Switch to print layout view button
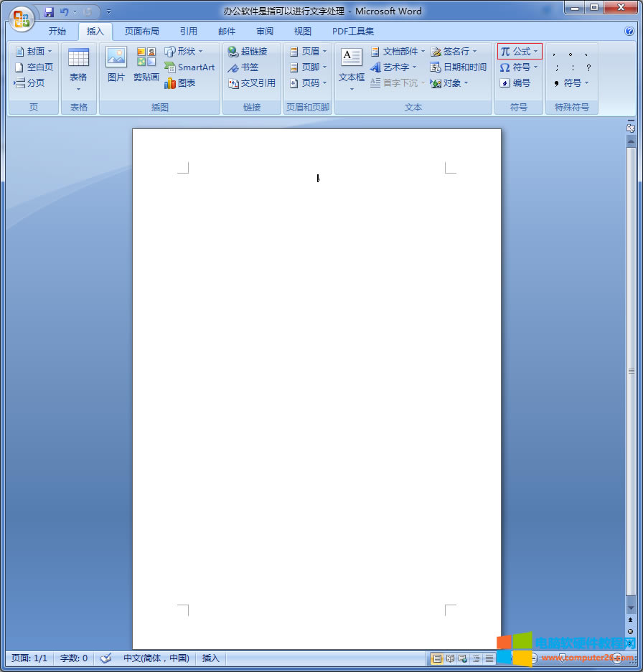Image resolution: width=643 pixels, height=672 pixels. coord(436,658)
